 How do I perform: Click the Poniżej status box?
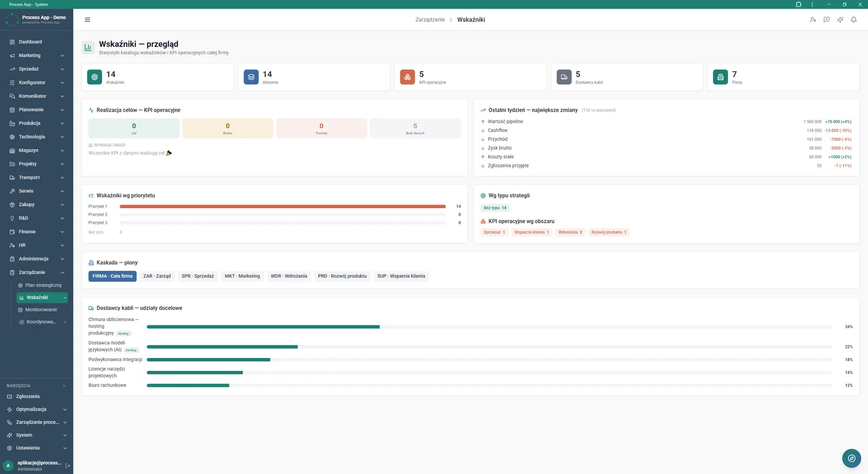tap(321, 129)
